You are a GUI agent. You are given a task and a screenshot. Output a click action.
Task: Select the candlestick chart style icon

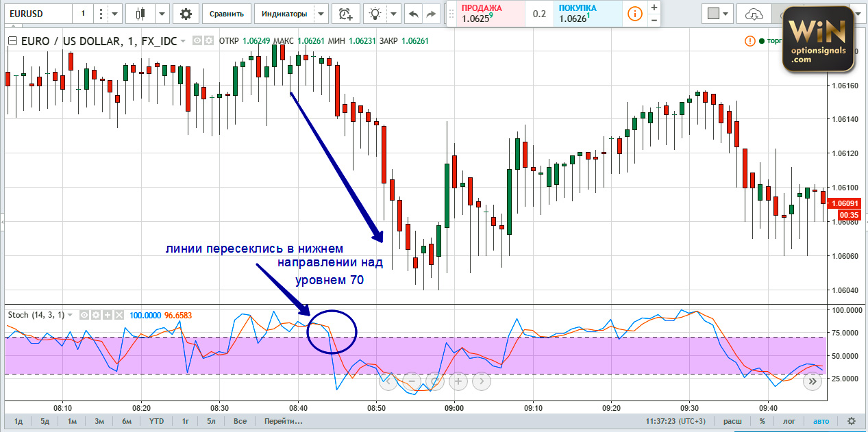pos(141,14)
